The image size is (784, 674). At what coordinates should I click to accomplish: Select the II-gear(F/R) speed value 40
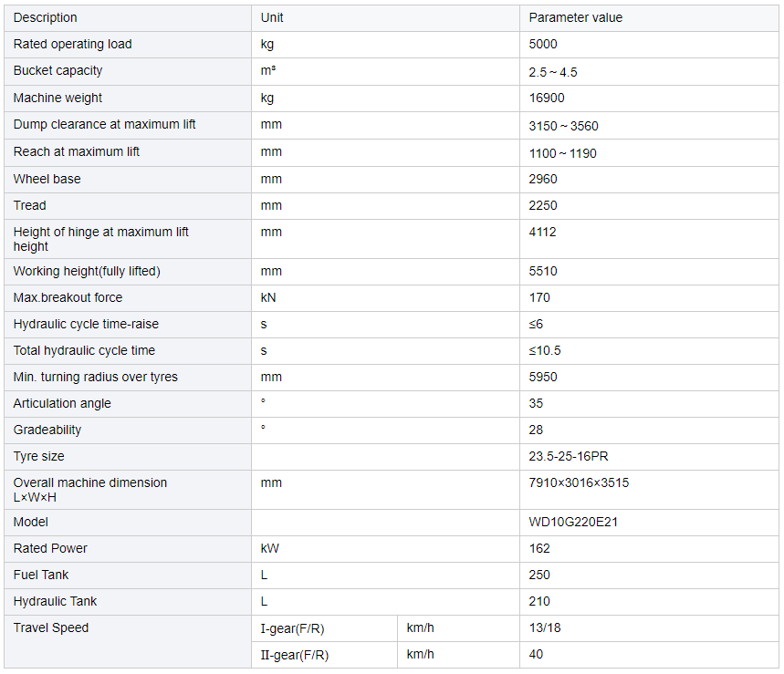tap(536, 655)
